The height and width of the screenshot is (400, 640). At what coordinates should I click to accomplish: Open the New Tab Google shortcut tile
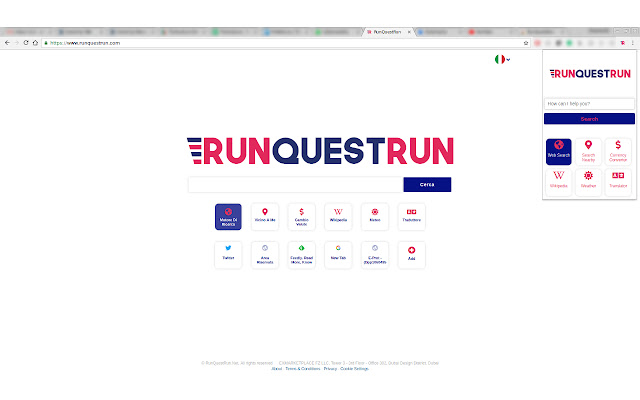coord(338,255)
